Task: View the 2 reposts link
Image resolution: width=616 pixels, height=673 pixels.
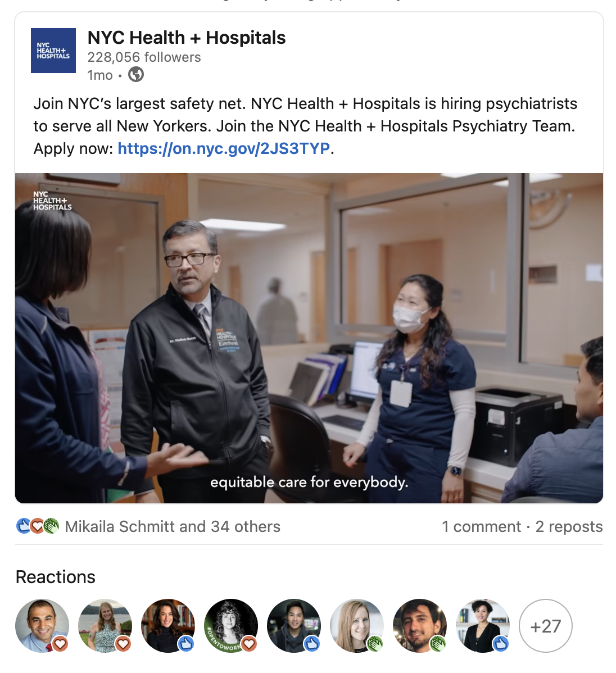Action: click(x=569, y=526)
